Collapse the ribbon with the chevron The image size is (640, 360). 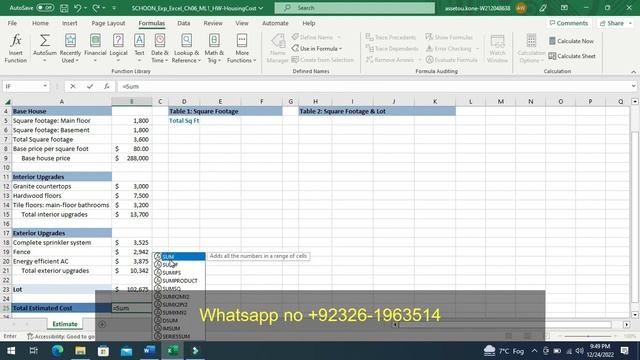point(633,72)
